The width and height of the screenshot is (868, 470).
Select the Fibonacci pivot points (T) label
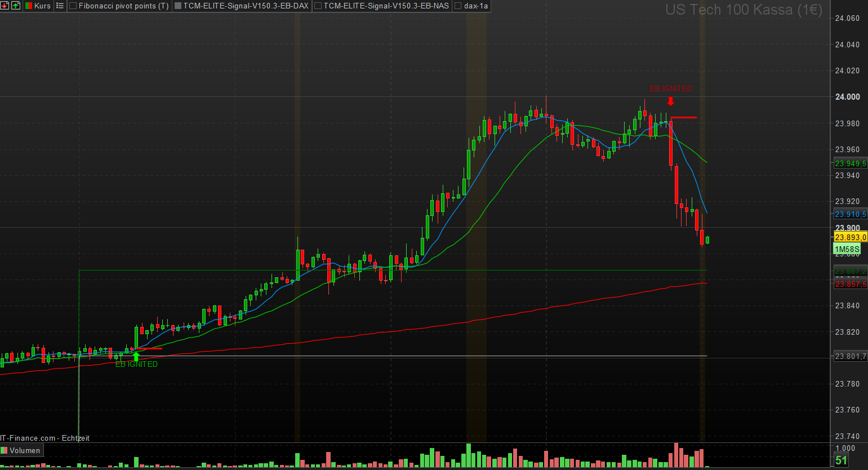click(123, 6)
